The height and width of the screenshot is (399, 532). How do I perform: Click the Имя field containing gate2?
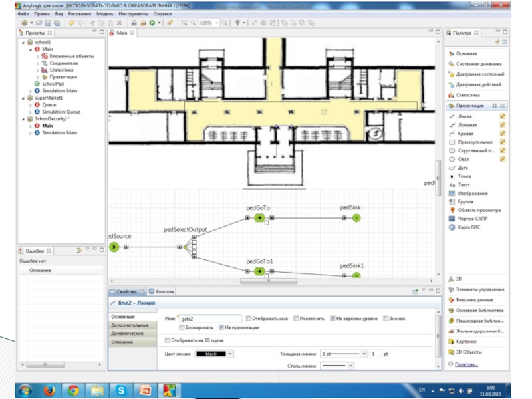coord(210,319)
